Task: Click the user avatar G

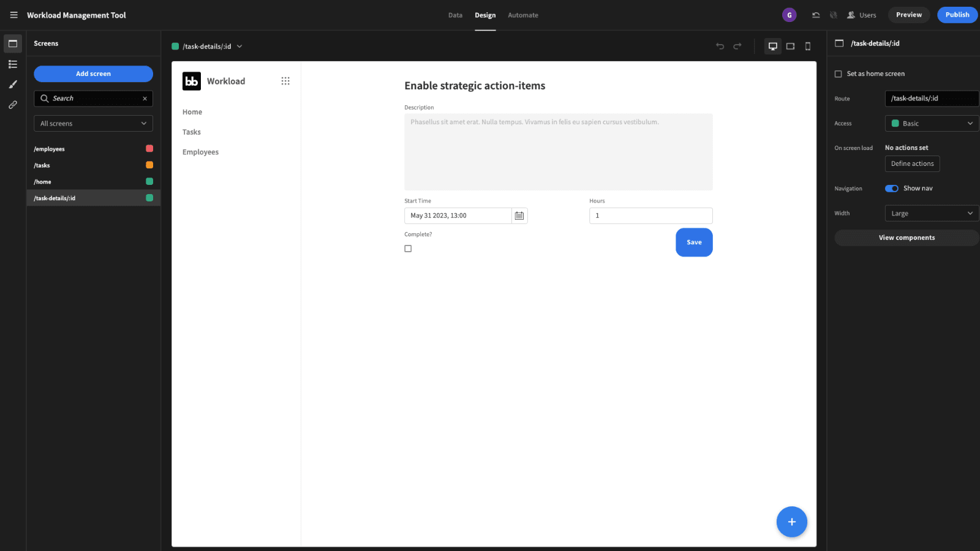Action: point(790,15)
